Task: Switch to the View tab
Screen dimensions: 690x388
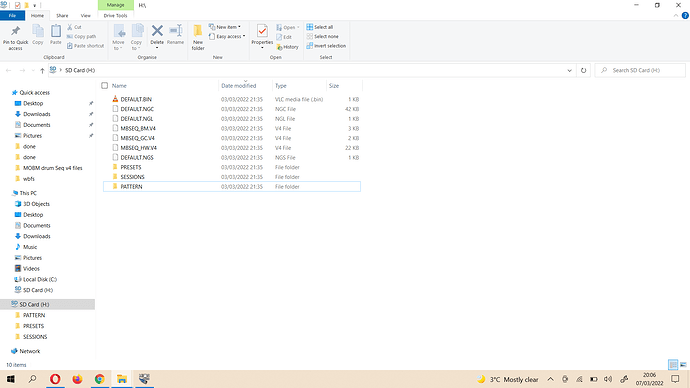Action: click(x=85, y=15)
